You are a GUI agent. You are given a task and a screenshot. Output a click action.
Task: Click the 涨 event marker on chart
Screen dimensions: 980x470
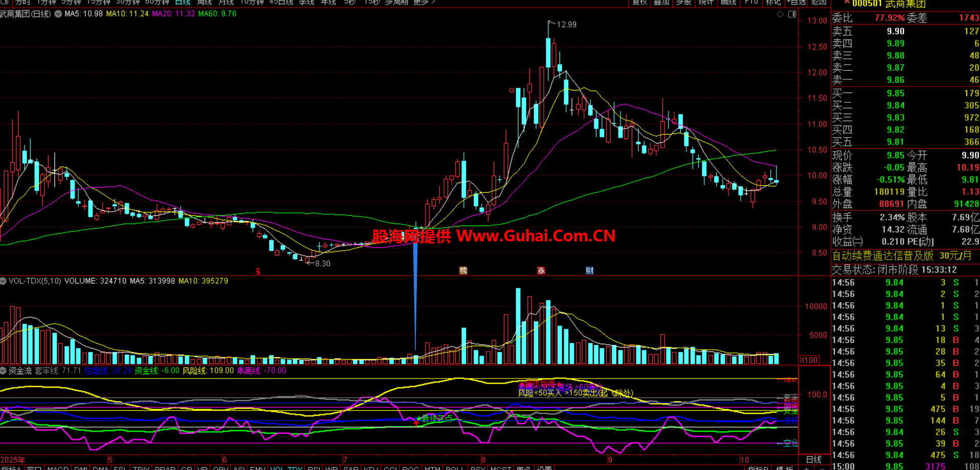point(541,271)
